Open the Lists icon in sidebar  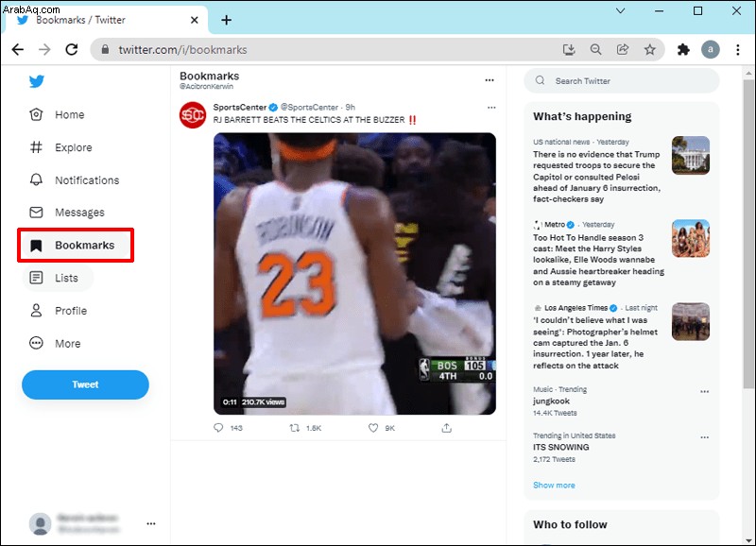point(36,278)
